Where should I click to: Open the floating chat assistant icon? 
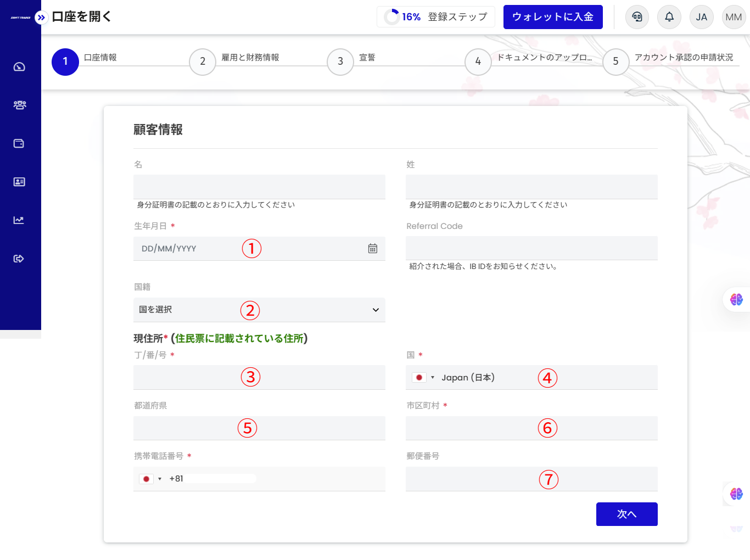[x=737, y=300]
